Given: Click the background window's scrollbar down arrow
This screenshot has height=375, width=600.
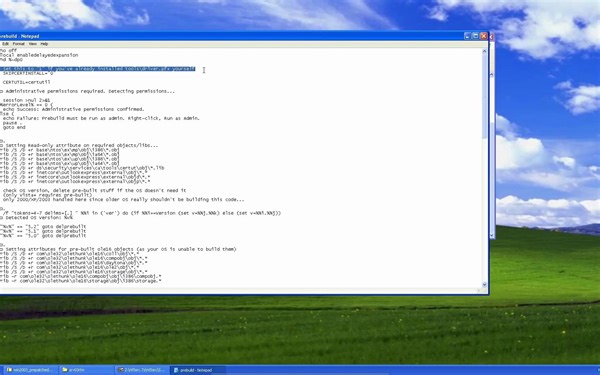Looking at the screenshot, I should [492, 235].
